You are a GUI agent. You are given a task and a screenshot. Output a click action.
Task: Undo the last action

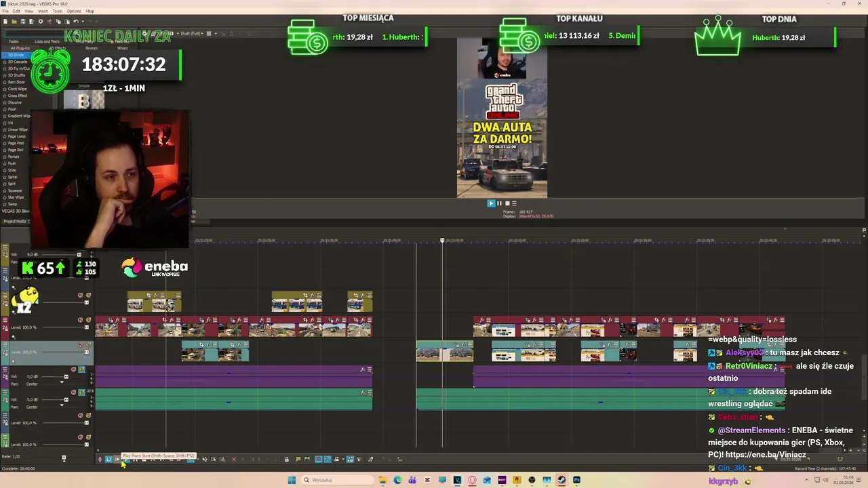point(75,22)
